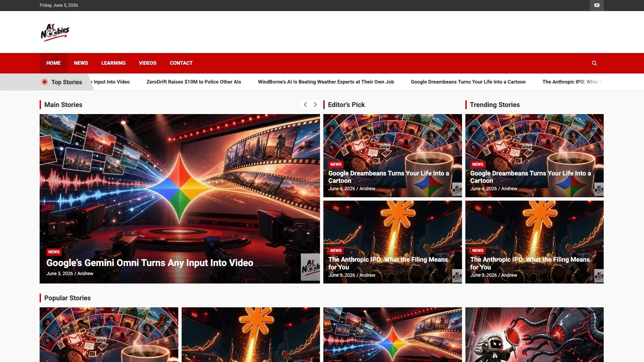This screenshot has height=362, width=644.
Task: Open author Andrew on Trending Stories Anthropic card
Action: click(x=509, y=275)
